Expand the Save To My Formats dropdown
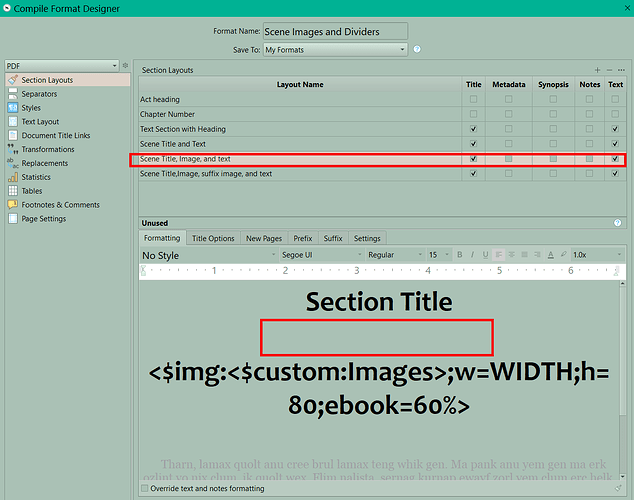634x500 pixels. (335, 49)
